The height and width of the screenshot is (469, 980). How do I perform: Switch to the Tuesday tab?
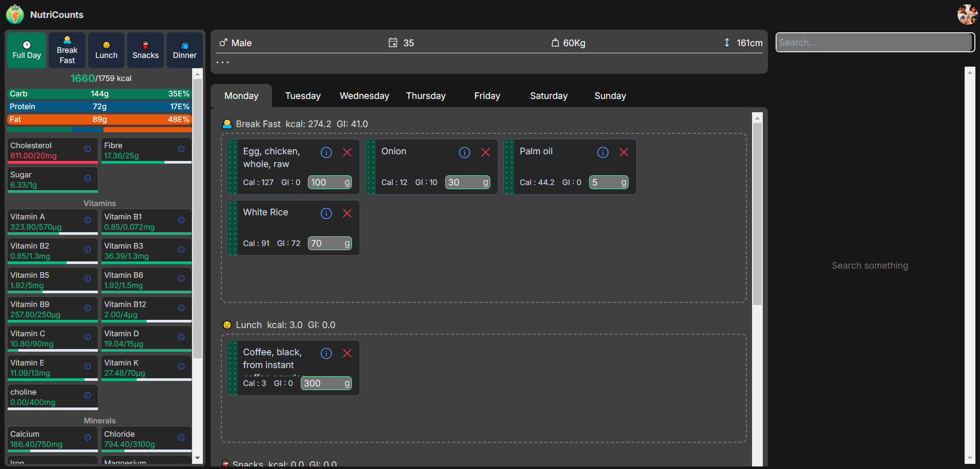303,96
